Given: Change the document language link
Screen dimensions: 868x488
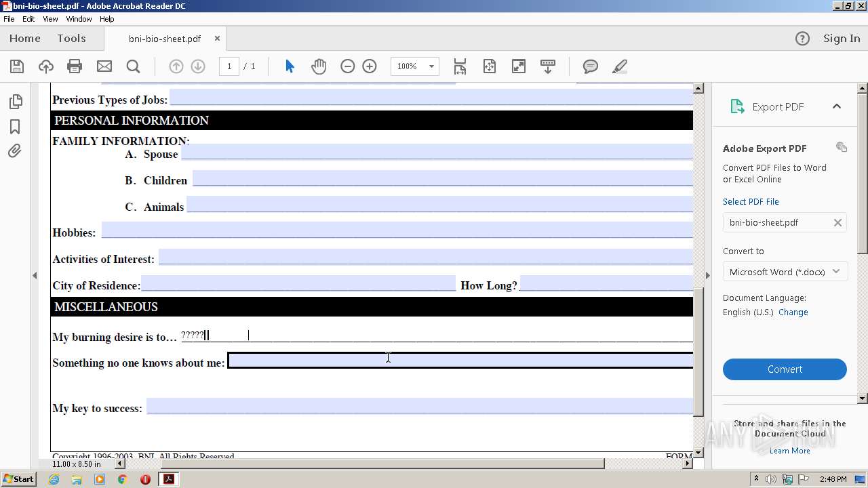Looking at the screenshot, I should click(x=793, y=312).
